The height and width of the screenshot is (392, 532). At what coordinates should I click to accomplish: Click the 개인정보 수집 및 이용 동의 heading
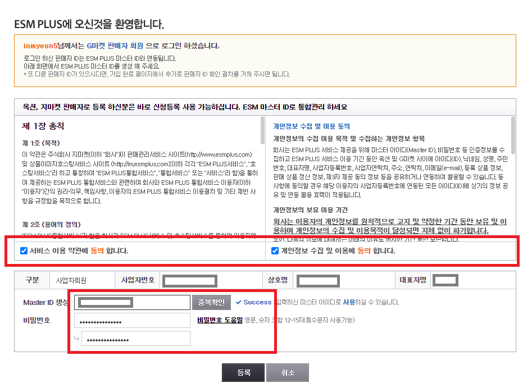click(311, 126)
